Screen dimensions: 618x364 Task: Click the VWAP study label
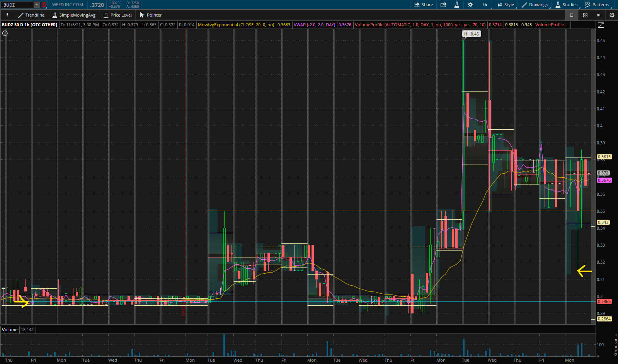coord(314,25)
